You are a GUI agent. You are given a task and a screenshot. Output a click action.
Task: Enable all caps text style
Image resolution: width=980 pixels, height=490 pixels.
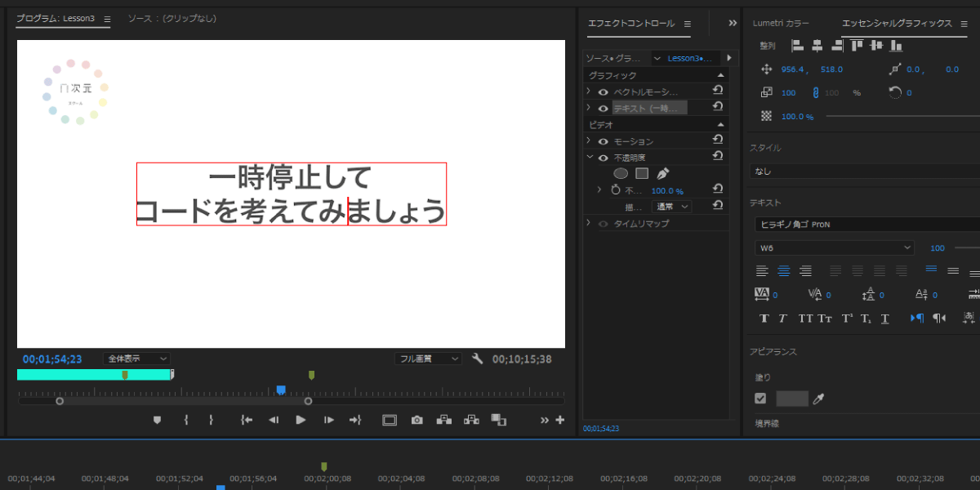click(805, 318)
